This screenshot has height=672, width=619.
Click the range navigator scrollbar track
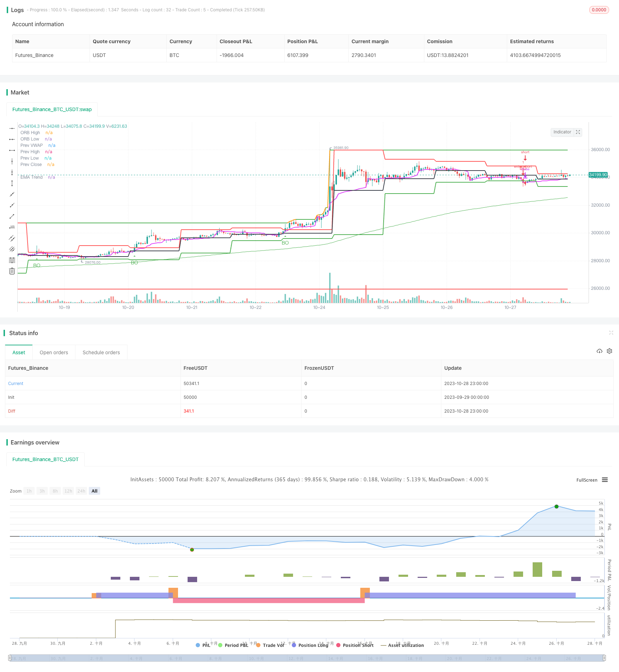tap(307, 658)
